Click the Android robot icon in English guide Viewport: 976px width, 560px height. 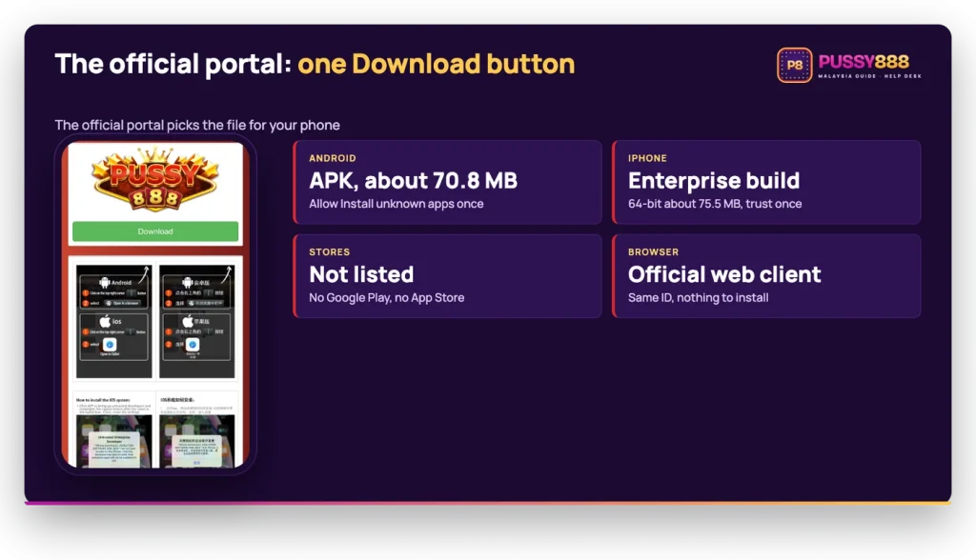click(x=105, y=283)
